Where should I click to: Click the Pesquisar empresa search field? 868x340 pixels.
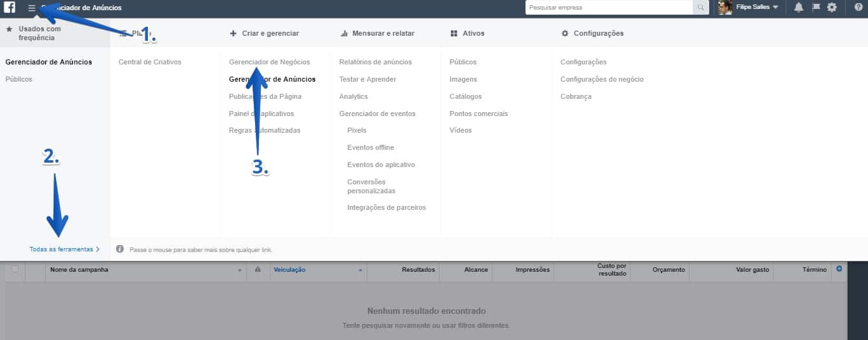click(x=609, y=8)
